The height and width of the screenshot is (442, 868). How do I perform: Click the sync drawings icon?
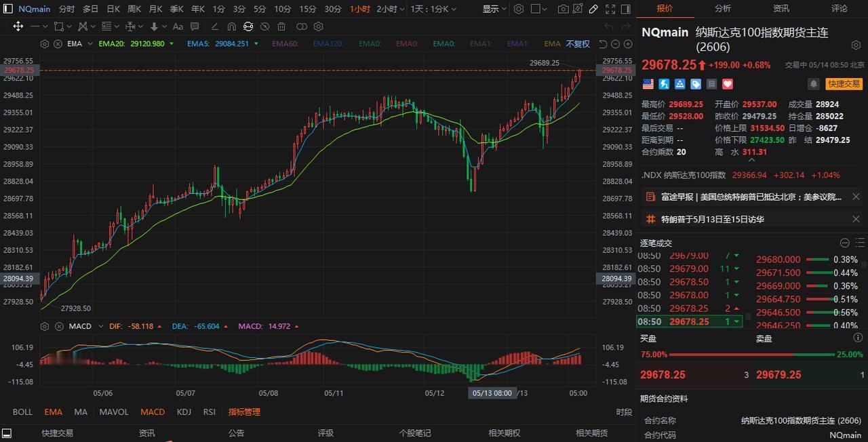(248, 26)
